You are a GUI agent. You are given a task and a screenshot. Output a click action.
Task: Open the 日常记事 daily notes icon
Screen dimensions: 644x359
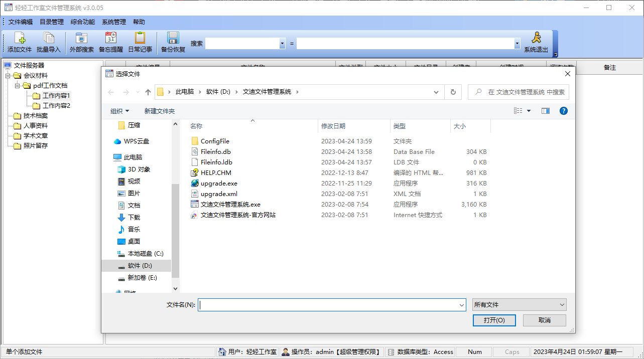[x=140, y=43]
